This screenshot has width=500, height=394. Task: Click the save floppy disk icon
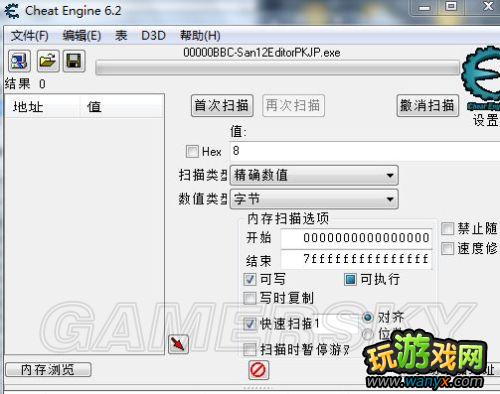click(74, 61)
